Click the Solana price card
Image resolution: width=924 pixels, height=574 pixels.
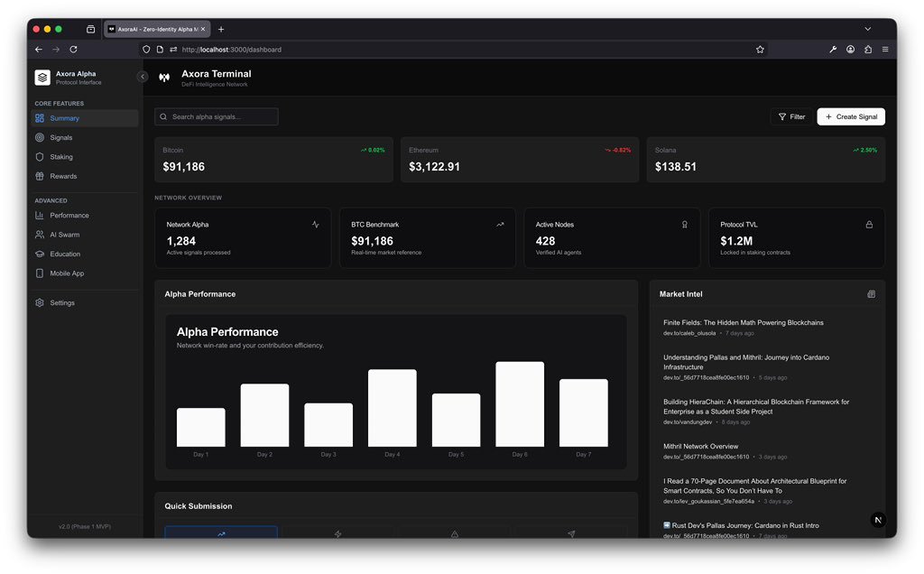click(x=766, y=160)
